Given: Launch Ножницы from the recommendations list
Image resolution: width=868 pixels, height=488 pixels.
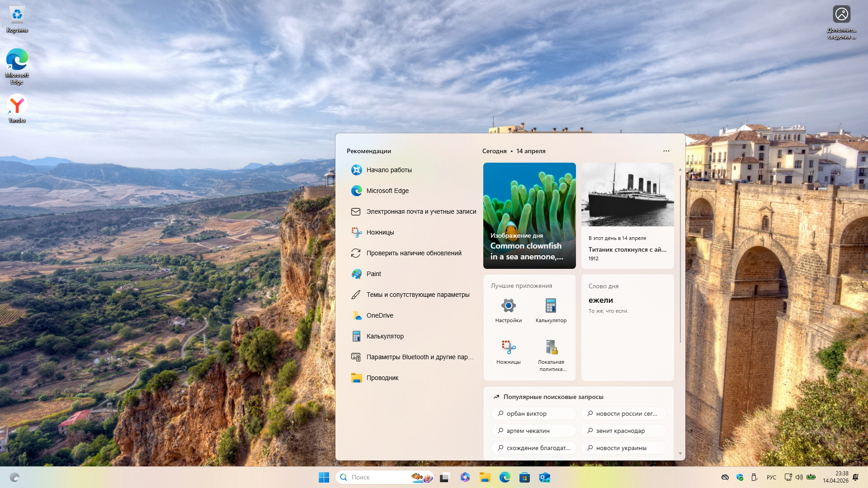Looking at the screenshot, I should (x=380, y=232).
